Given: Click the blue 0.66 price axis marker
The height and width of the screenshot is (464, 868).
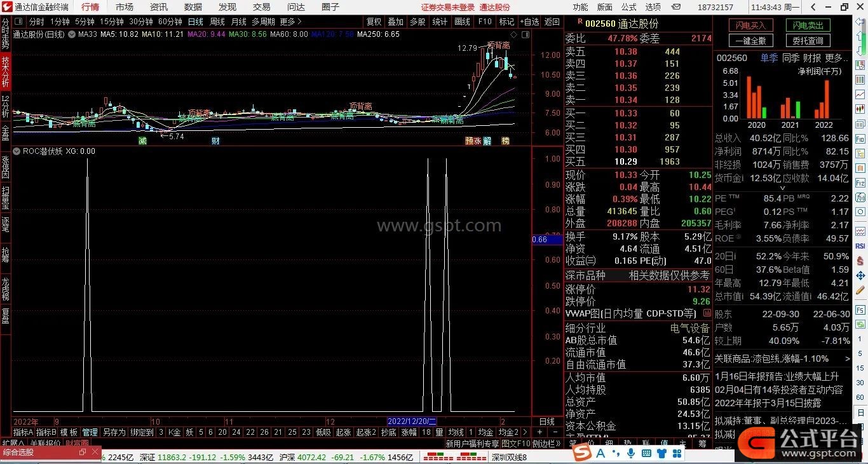Looking at the screenshot, I should click(547, 240).
